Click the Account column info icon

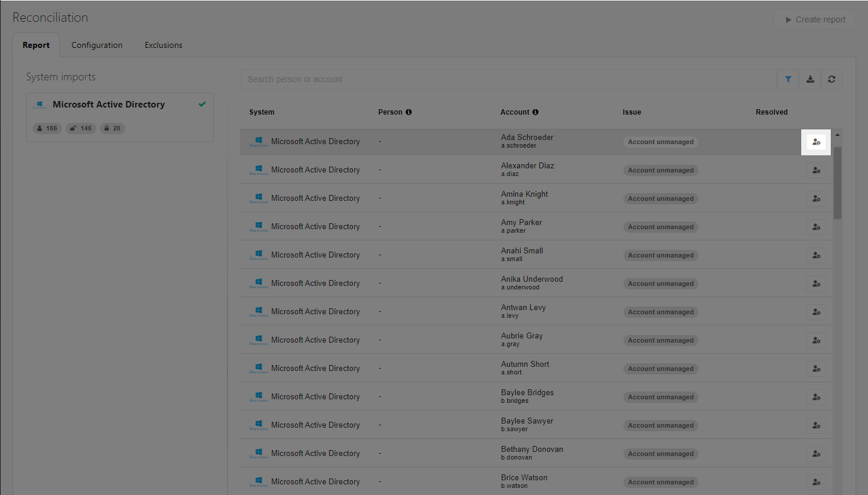[x=535, y=112]
